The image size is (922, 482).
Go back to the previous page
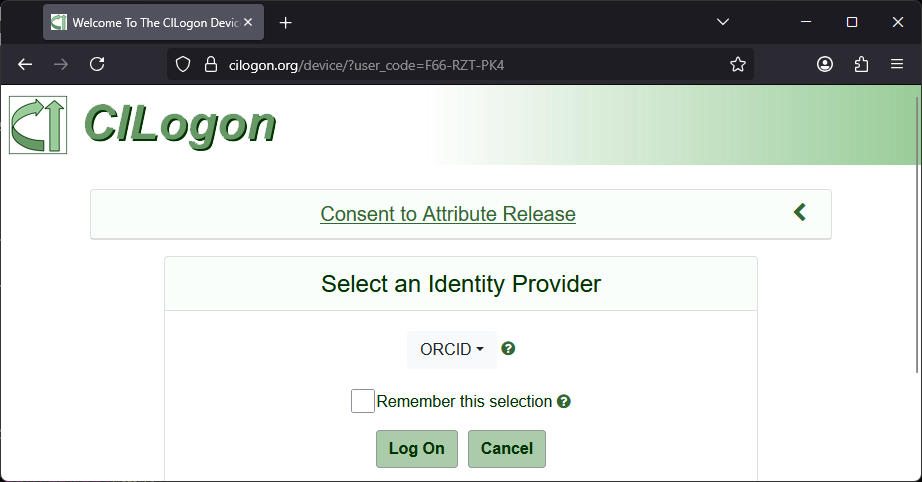pyautogui.click(x=25, y=64)
